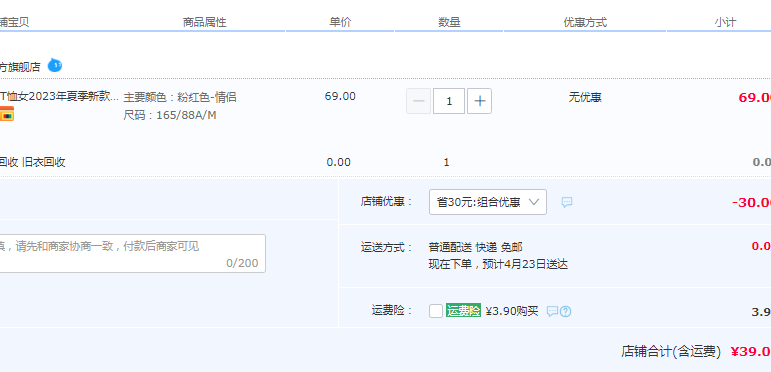
Task: Click the 店铺合计(含运费) label
Action: tap(671, 351)
